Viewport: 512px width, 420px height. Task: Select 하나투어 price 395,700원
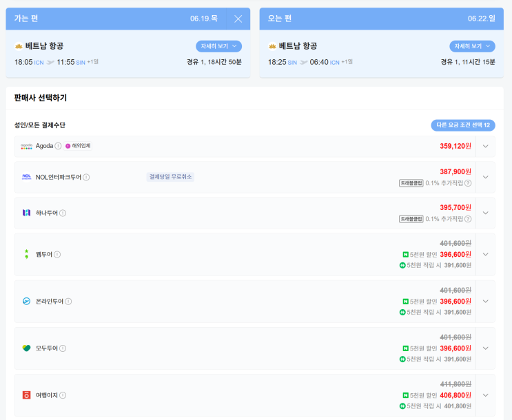coord(455,207)
